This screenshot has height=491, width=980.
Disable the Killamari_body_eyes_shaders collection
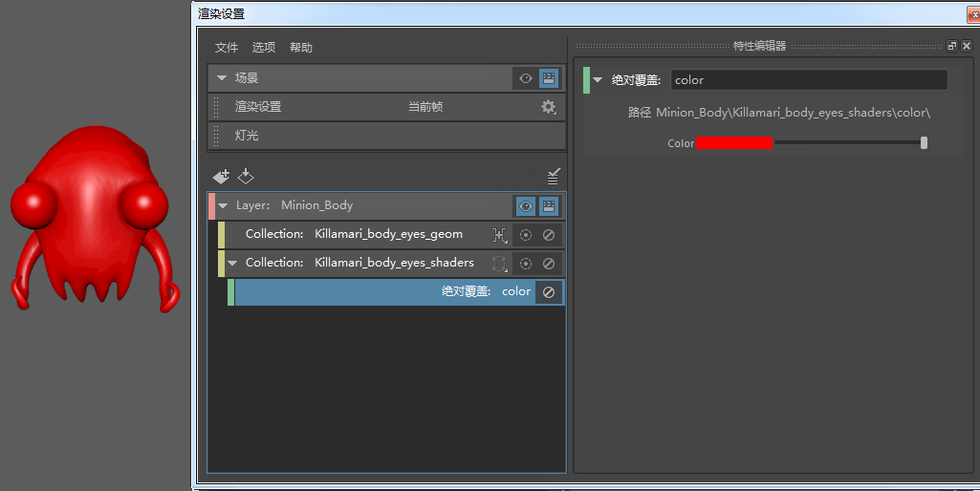coord(549,264)
